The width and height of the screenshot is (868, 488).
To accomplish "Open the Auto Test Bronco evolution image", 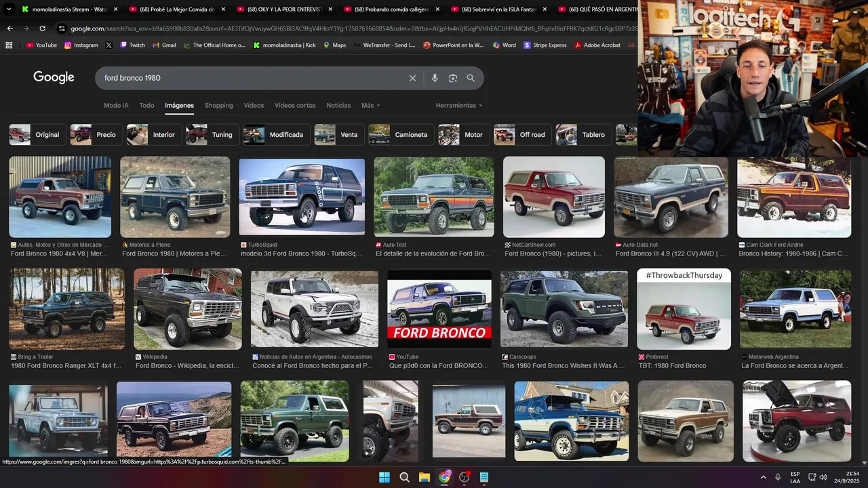I will coord(434,197).
